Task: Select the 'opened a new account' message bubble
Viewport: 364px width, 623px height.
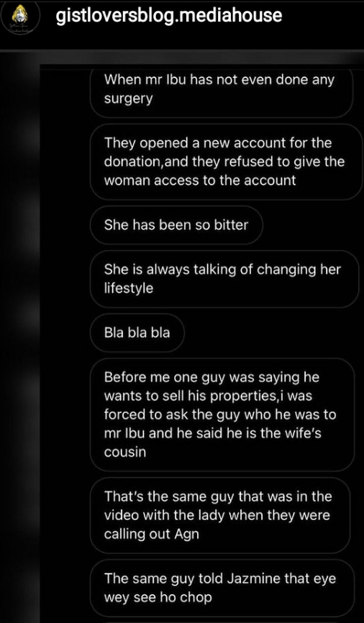Action: coord(226,162)
